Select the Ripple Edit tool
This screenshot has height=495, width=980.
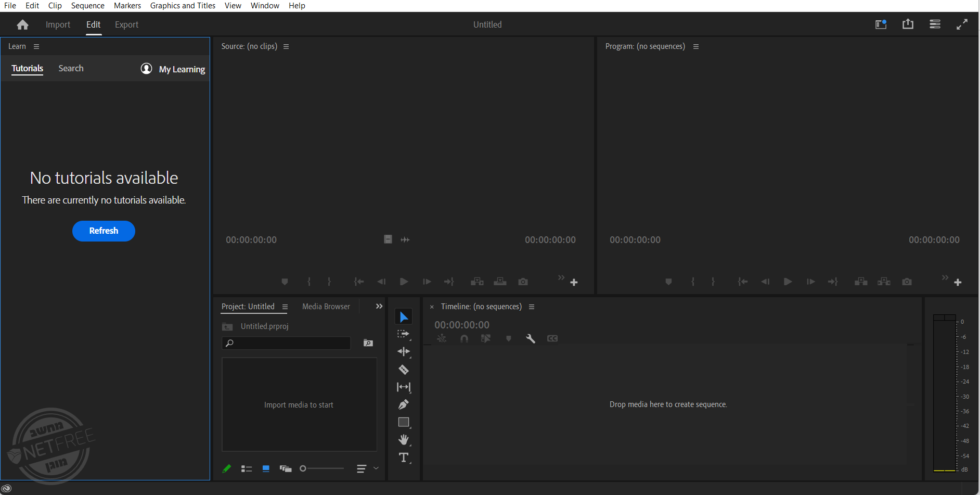pos(404,352)
